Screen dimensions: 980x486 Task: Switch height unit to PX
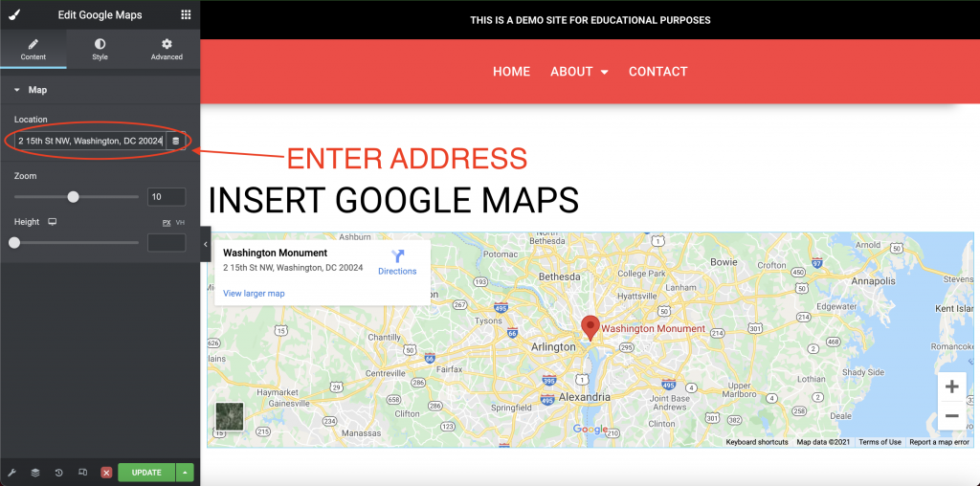click(x=167, y=222)
